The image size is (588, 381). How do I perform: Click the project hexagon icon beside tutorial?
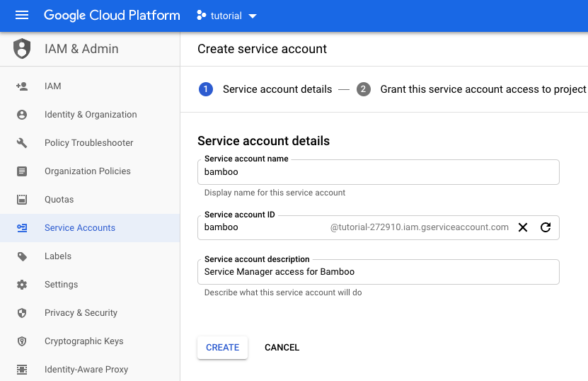pyautogui.click(x=202, y=16)
